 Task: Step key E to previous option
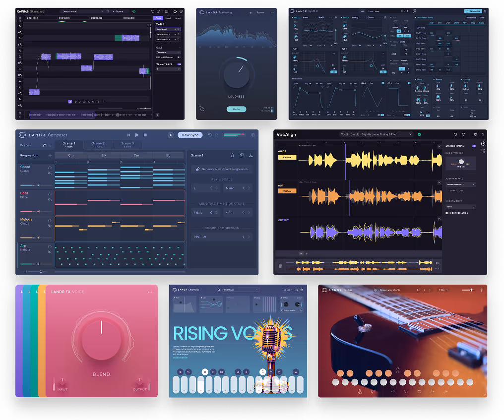[211, 188]
